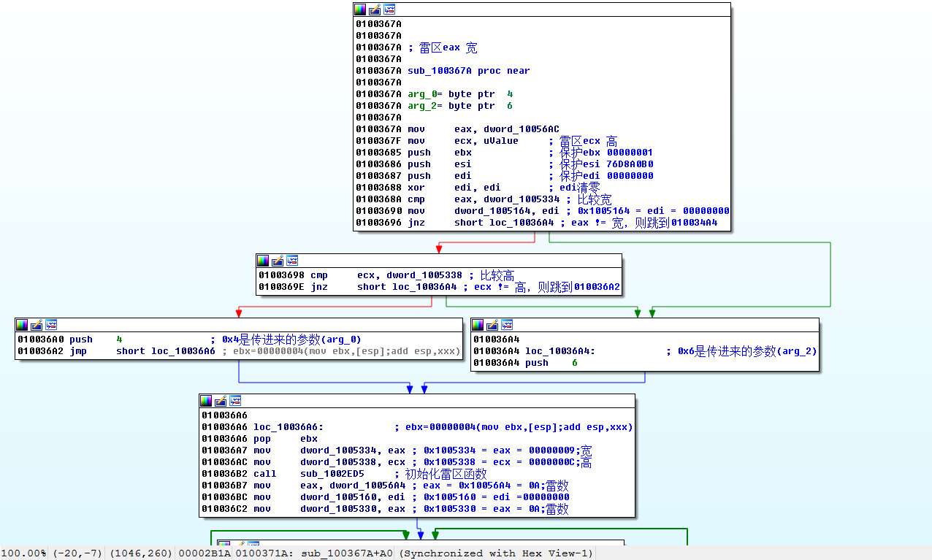The width and height of the screenshot is (932, 560).
Task: Click 'mov dword_1005164, edi' instruction
Action: click(484, 211)
